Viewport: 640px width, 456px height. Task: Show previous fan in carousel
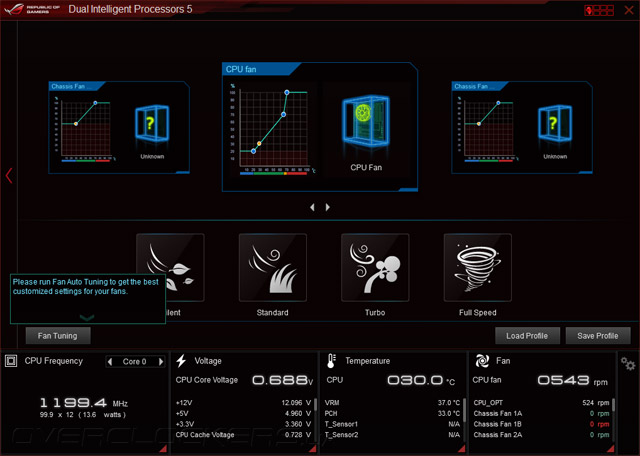312,207
